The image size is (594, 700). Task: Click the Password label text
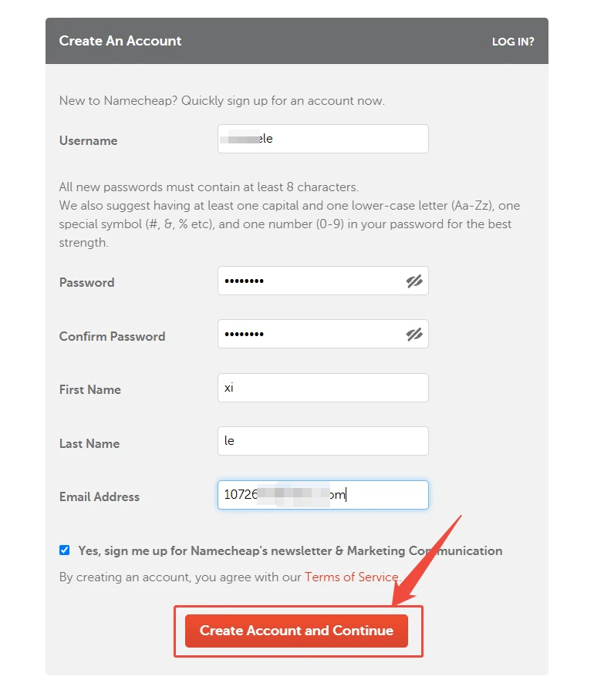click(86, 283)
